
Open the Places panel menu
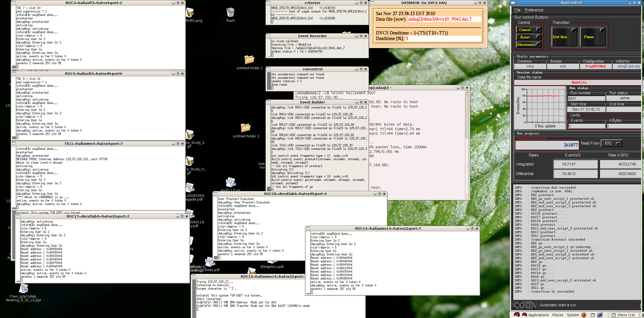(558, 315)
